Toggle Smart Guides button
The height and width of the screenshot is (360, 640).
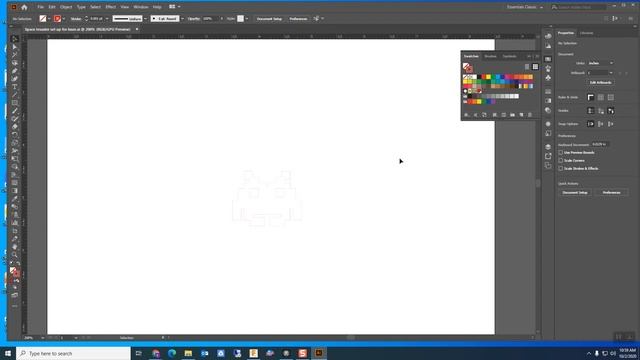point(611,111)
